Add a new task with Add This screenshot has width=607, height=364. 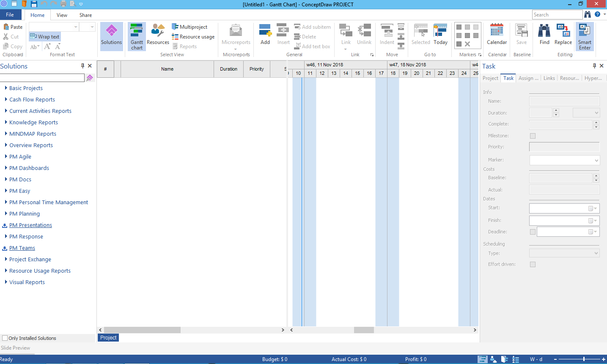(265, 35)
